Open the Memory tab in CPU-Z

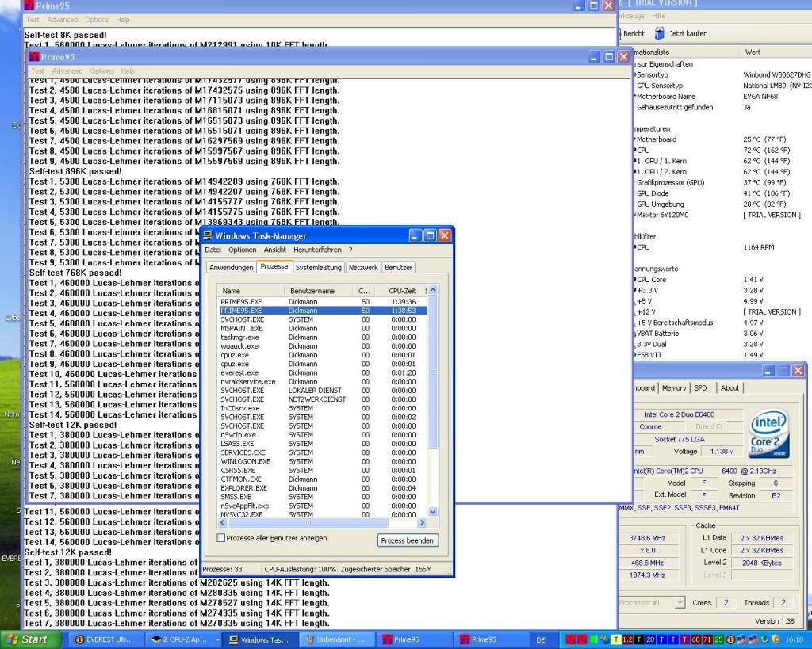pos(674,387)
